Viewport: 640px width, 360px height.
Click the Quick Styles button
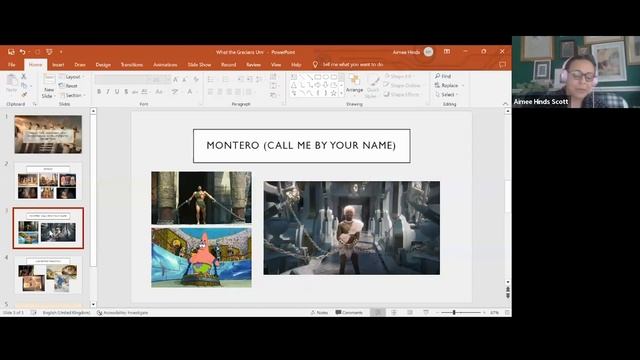pyautogui.click(x=373, y=87)
